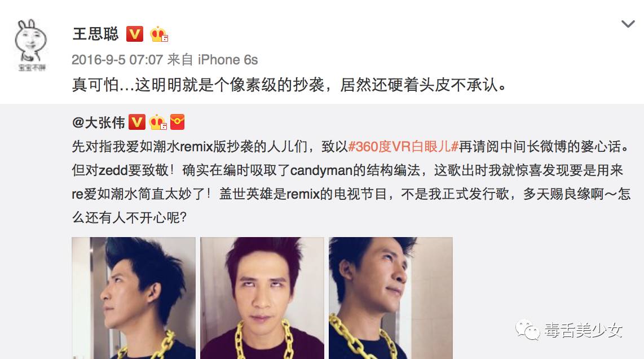Click 王思聪's comment text about 像素级的抄袭
The image size is (644, 359).
coord(289,85)
